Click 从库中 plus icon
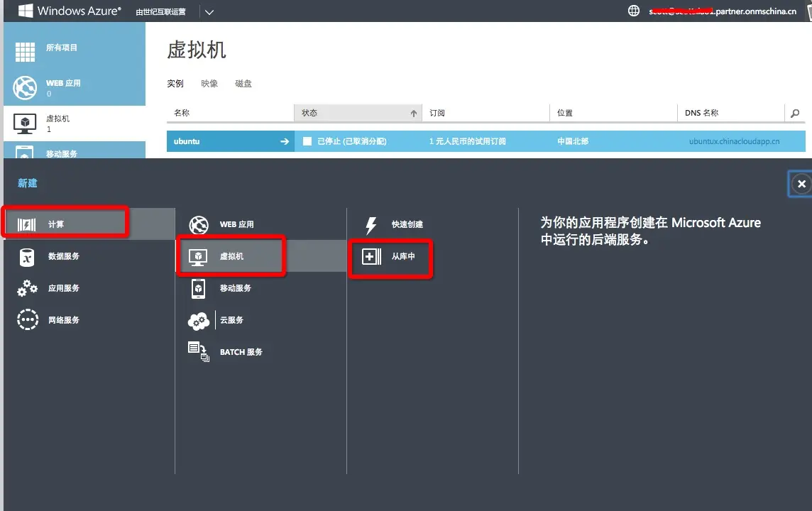This screenshot has height=511, width=812. coord(371,256)
